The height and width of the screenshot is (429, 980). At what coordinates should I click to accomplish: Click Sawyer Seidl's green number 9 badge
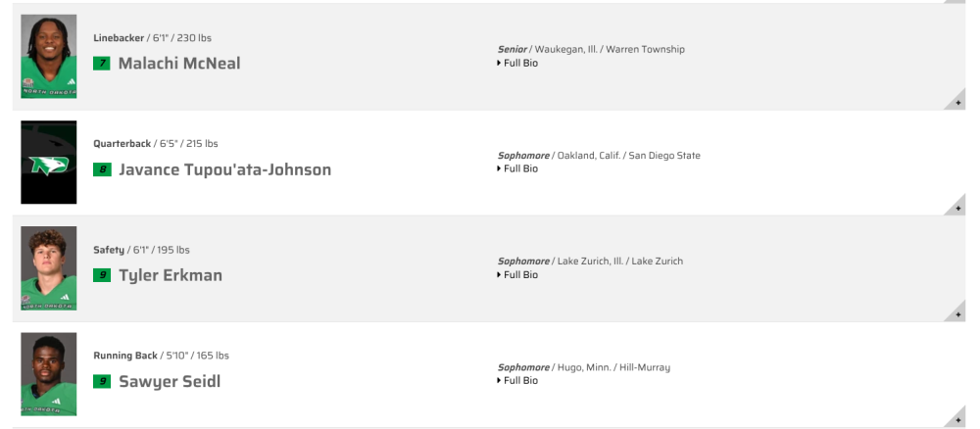point(102,381)
